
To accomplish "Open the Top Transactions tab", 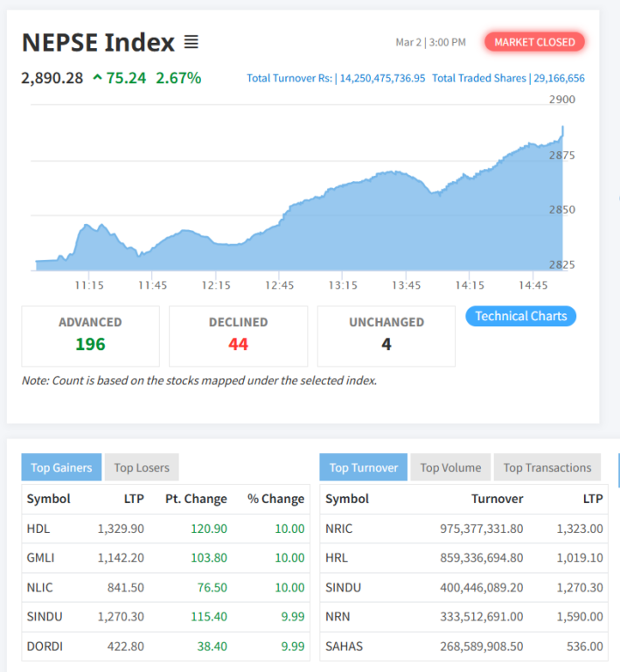I will pyautogui.click(x=547, y=467).
